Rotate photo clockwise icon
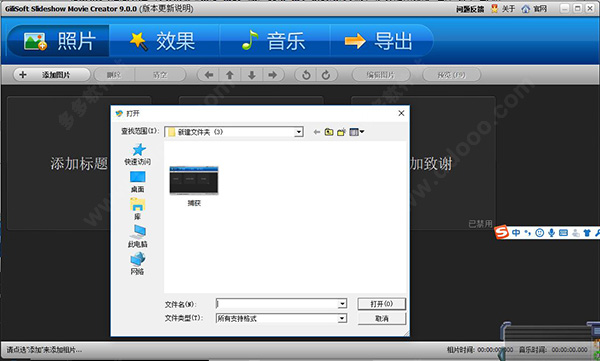This screenshot has height=361, width=600. click(326, 75)
